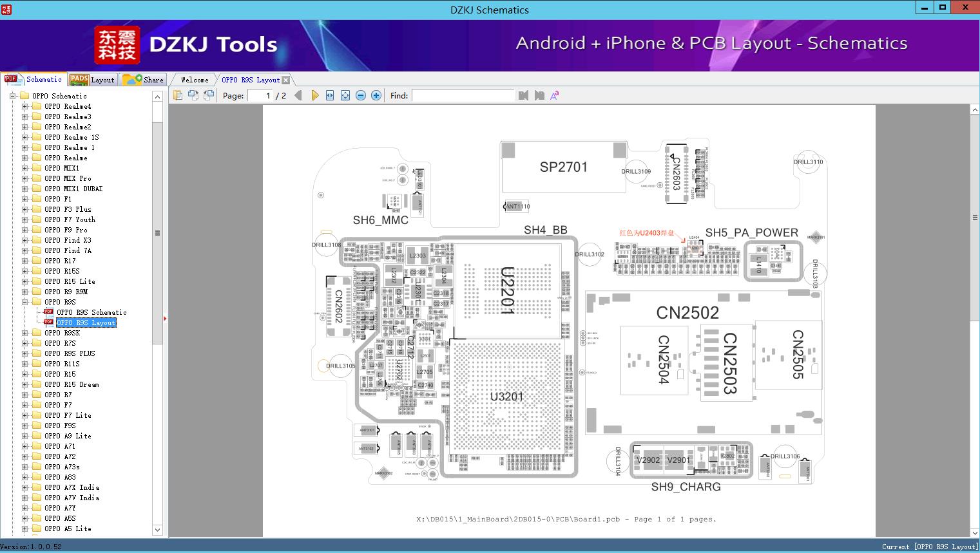Select the OPPO R9 R9M folder
The height and width of the screenshot is (553, 980).
pos(66,292)
